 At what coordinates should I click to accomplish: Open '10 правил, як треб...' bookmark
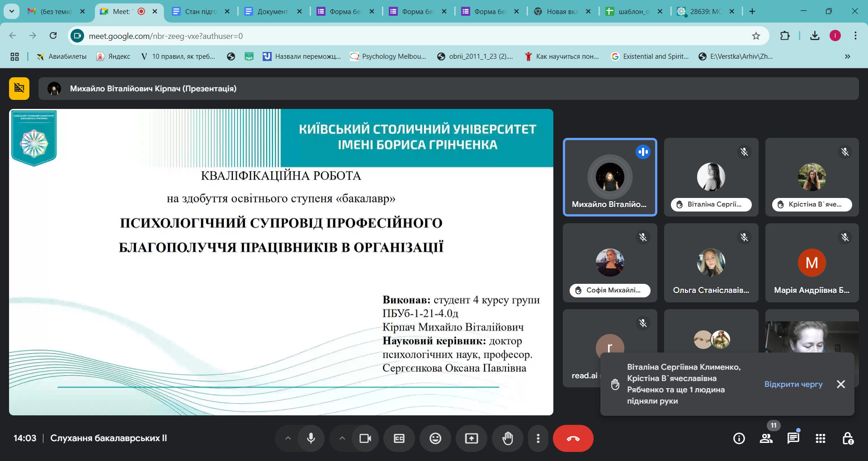[178, 56]
